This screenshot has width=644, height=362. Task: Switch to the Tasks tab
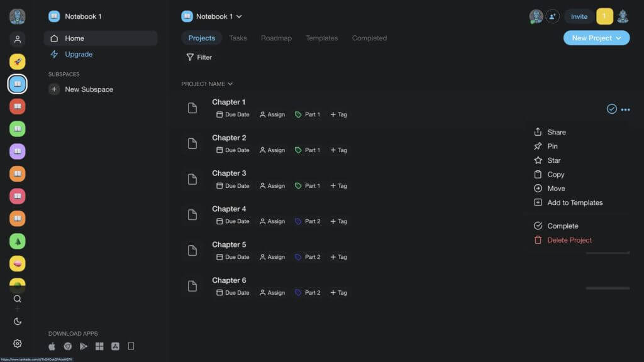coord(238,38)
